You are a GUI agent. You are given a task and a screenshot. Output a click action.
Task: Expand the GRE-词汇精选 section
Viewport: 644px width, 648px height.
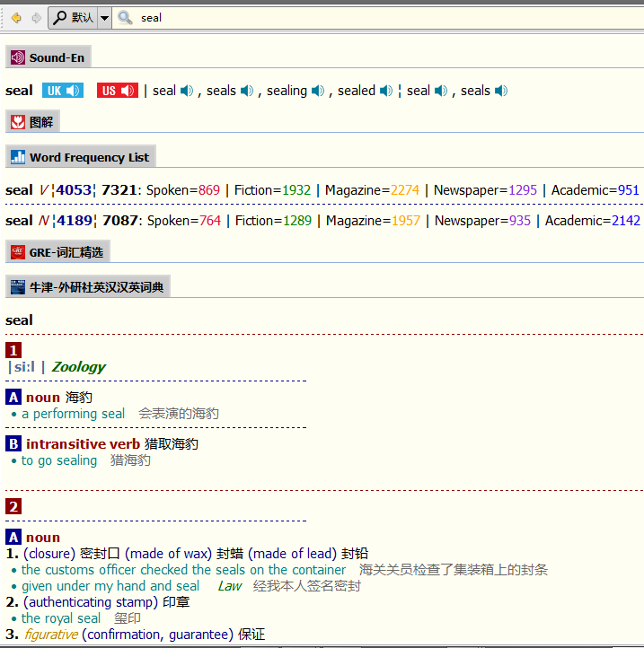click(57, 252)
